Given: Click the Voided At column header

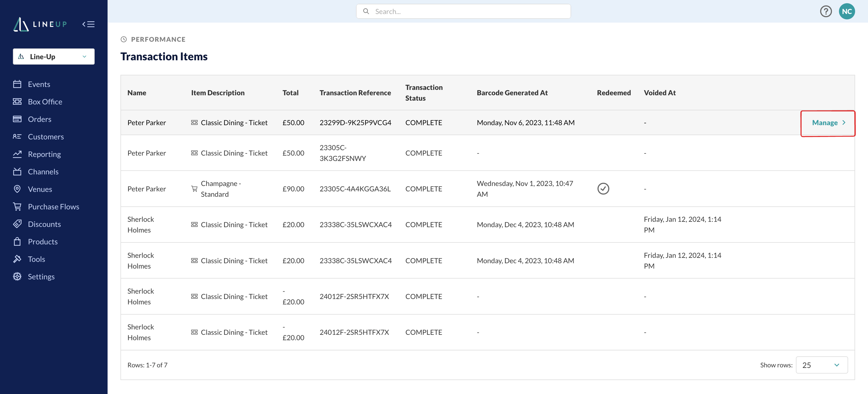Looking at the screenshot, I should point(659,93).
